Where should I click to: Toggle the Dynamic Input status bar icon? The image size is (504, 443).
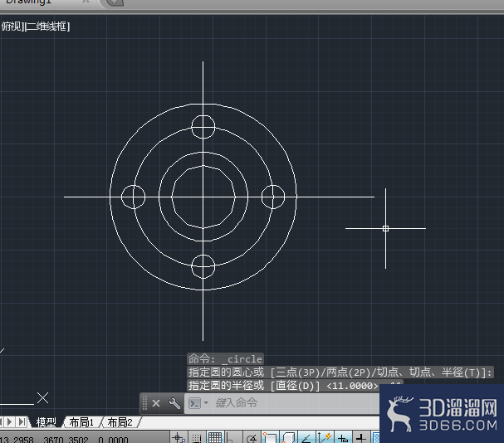coord(343,438)
